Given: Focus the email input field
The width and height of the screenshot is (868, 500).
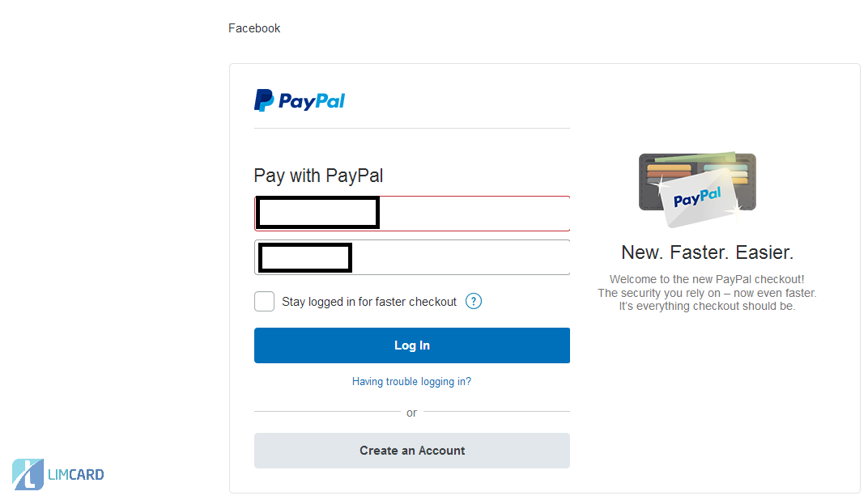Looking at the screenshot, I should (474, 214).
